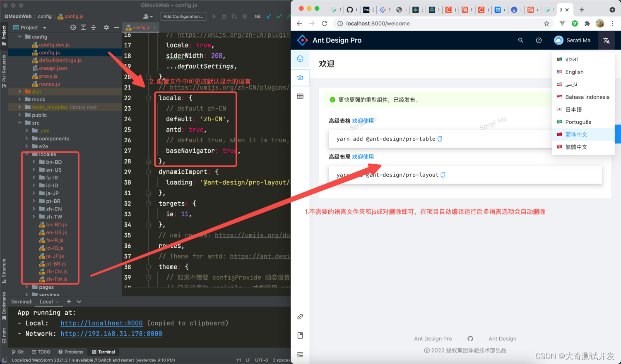Click the Ant Design Pro logo

point(303,40)
